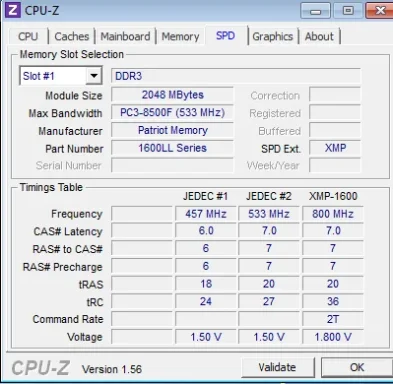Click the RAS# Precharge row label

coord(62,267)
